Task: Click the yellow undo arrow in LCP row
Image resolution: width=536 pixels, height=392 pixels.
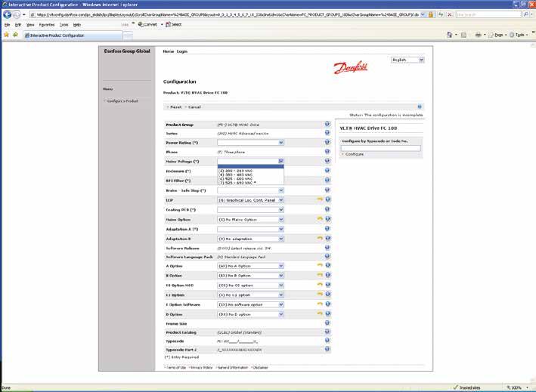Action: click(x=320, y=199)
